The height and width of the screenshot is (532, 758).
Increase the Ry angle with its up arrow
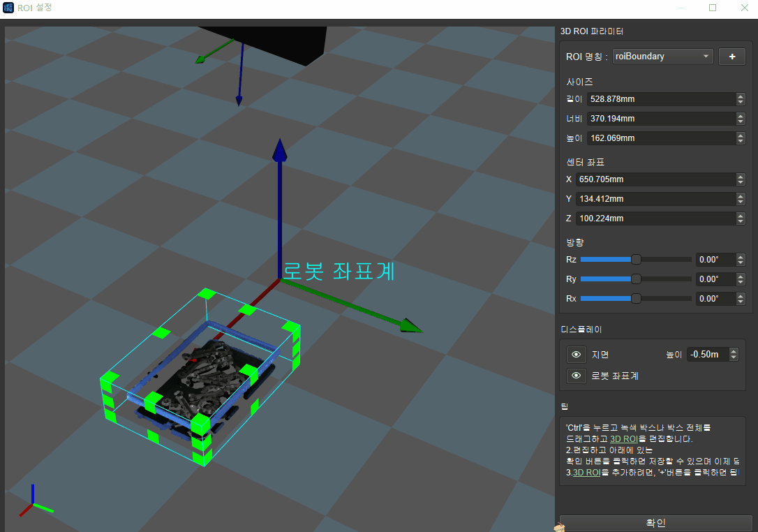(741, 276)
